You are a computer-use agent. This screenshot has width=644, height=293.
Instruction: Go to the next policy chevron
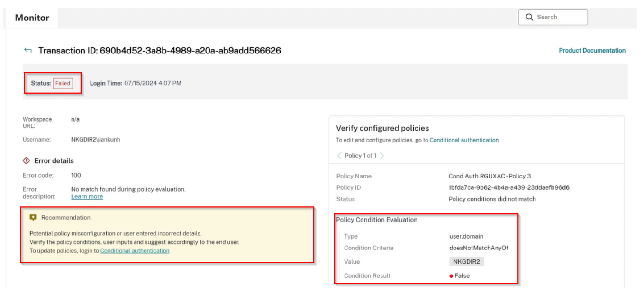point(382,156)
